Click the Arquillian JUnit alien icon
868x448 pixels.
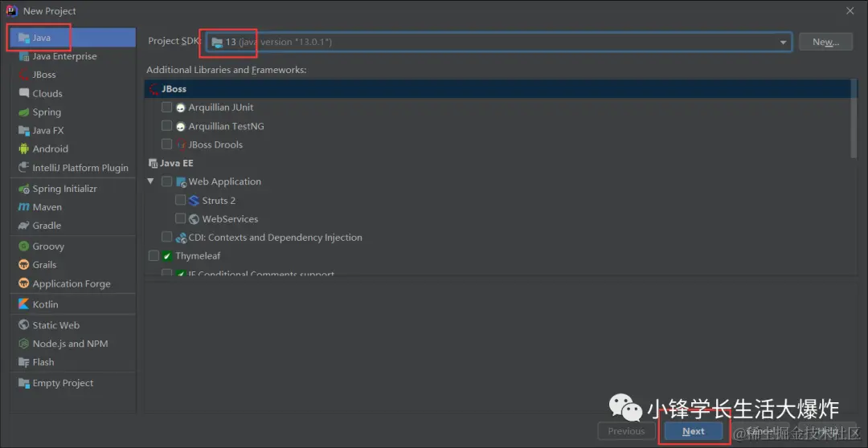[181, 108]
